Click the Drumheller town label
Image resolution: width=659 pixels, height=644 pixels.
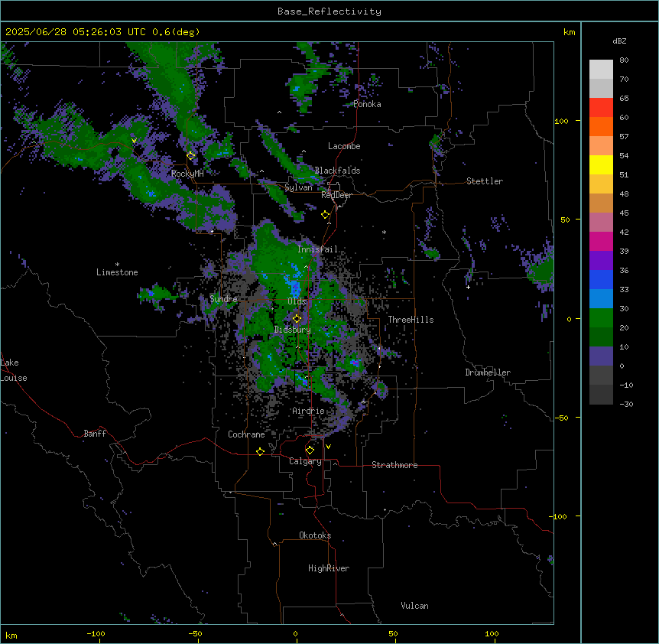488,372
